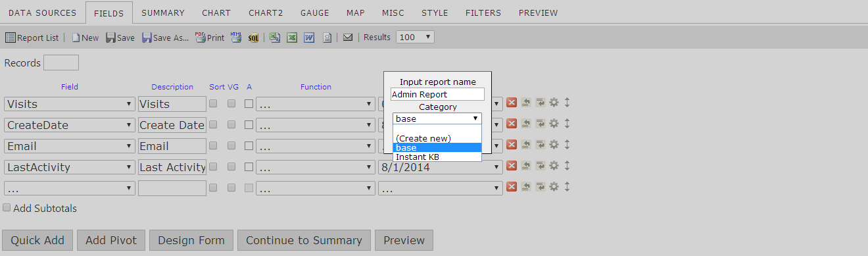Open the Email field dropdown
The image size is (868, 256).
(x=70, y=146)
